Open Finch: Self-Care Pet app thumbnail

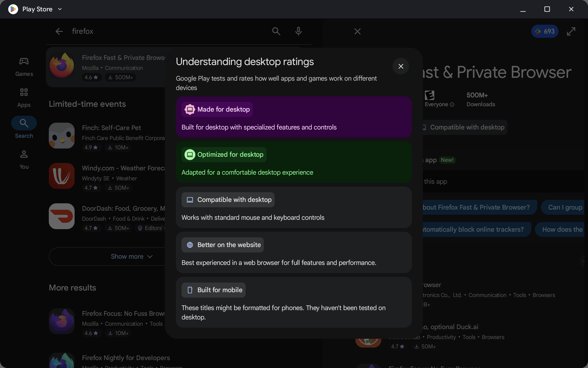pos(62,135)
